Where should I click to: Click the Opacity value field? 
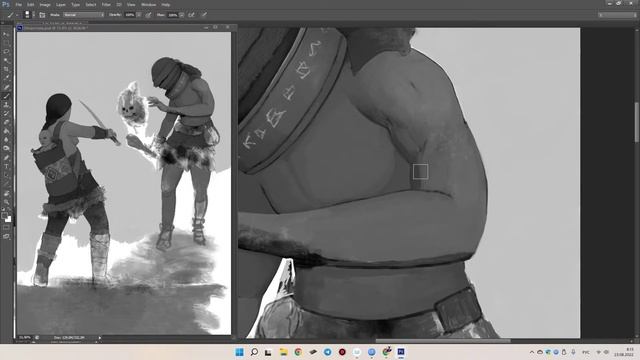pyautogui.click(x=130, y=15)
